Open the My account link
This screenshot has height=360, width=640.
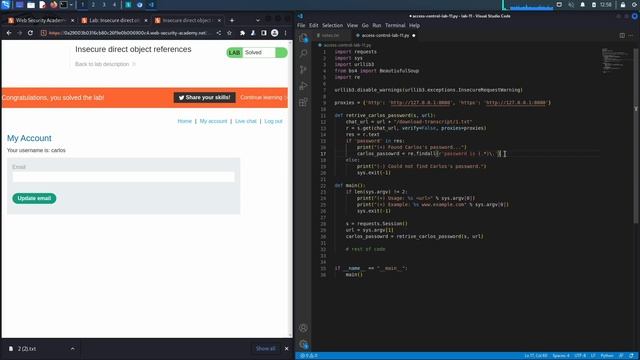click(213, 121)
